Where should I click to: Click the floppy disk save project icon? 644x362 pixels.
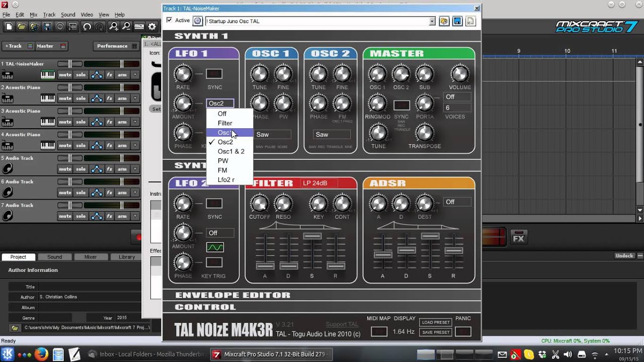(47, 27)
